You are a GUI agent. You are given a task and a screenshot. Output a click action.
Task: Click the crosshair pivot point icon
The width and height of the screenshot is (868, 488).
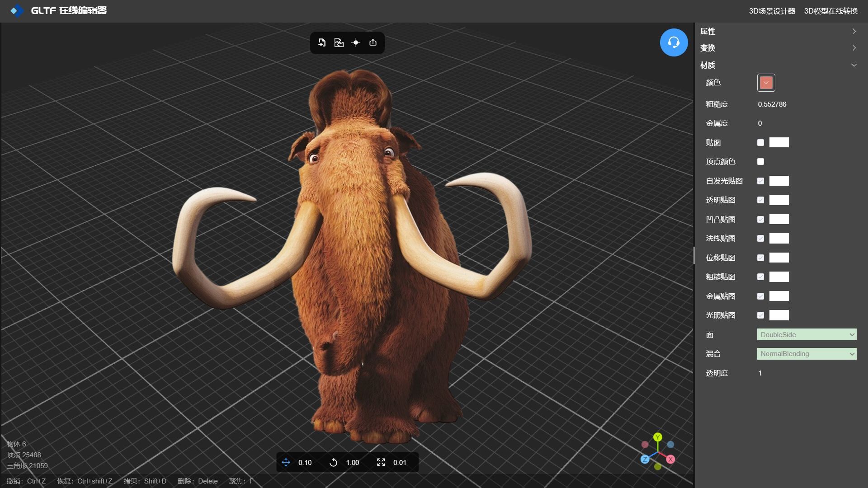click(x=356, y=42)
